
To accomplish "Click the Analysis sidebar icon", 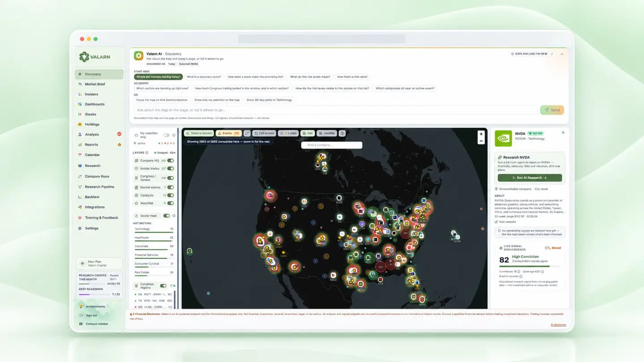I will (80, 135).
